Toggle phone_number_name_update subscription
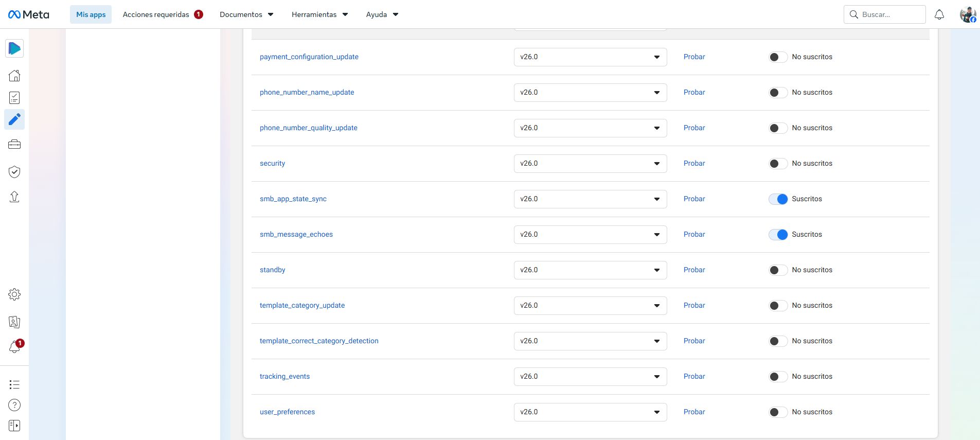980x440 pixels. 778,93
